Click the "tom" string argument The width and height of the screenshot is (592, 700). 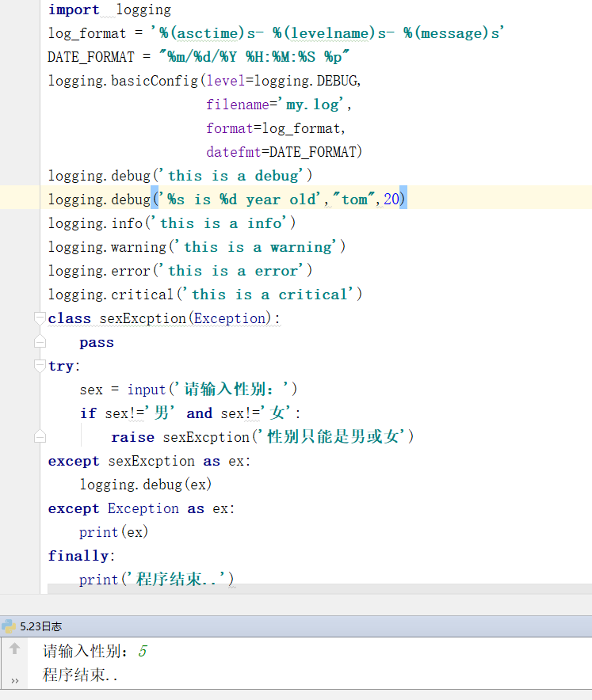[353, 199]
